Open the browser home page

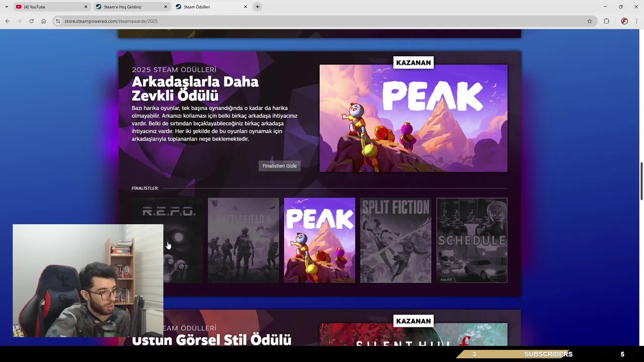click(x=43, y=21)
